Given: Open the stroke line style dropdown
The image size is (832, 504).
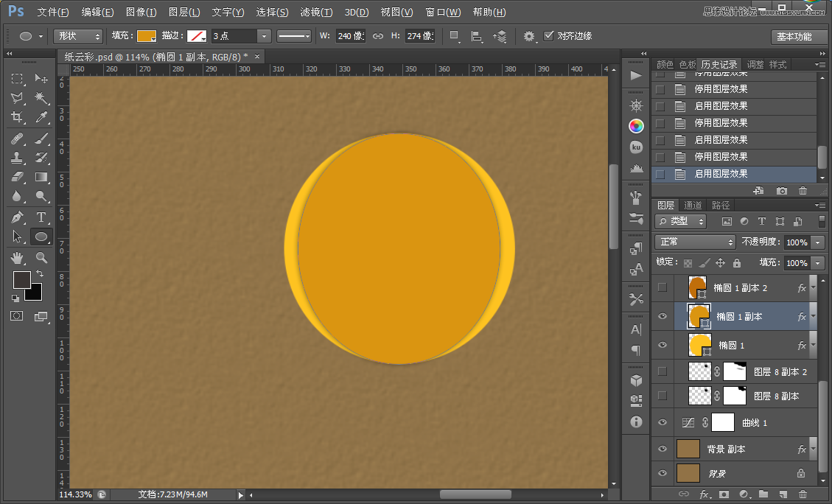Looking at the screenshot, I should [294, 36].
